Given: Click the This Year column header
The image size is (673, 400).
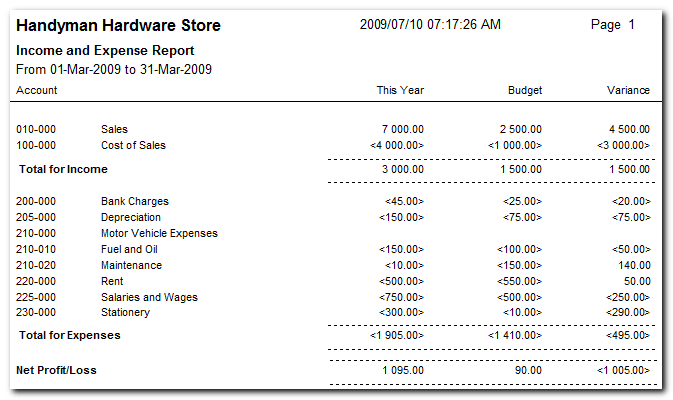Looking at the screenshot, I should [x=400, y=90].
